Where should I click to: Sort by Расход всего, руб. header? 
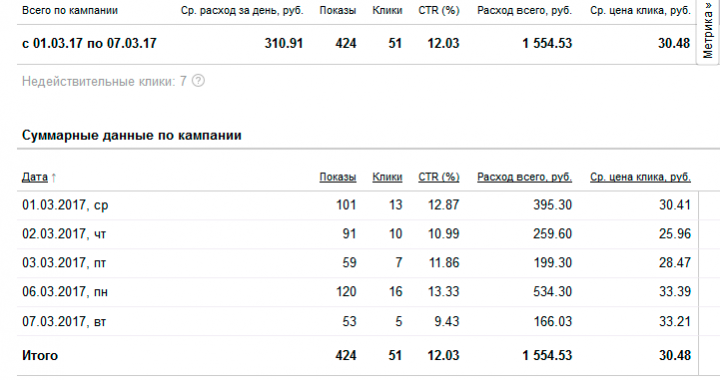click(524, 177)
